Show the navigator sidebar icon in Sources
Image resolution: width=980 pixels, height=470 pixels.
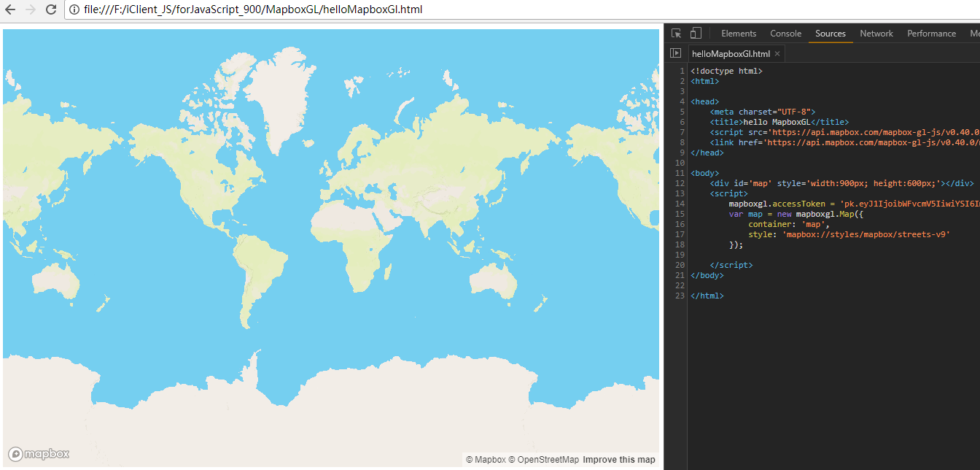pos(675,53)
